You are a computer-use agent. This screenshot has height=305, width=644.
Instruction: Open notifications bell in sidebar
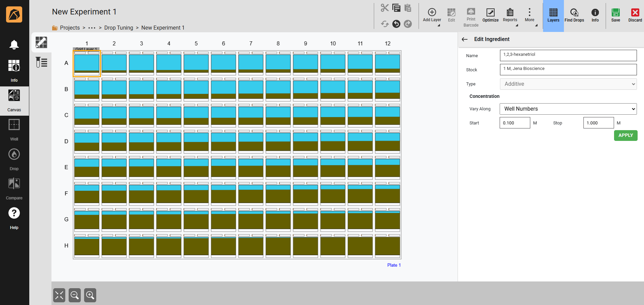click(14, 44)
